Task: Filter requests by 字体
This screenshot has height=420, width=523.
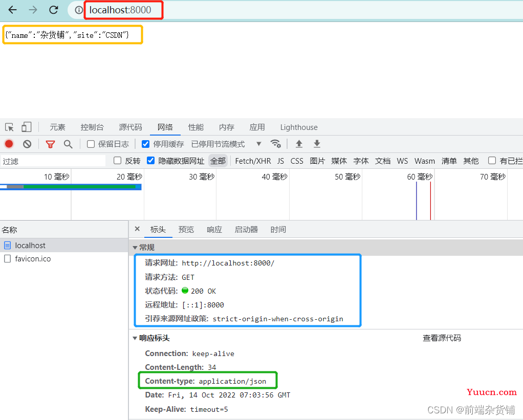Action: click(361, 161)
